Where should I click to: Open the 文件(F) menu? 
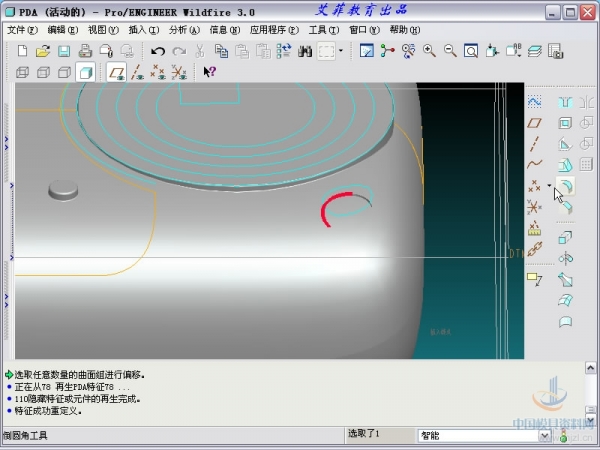pyautogui.click(x=22, y=30)
